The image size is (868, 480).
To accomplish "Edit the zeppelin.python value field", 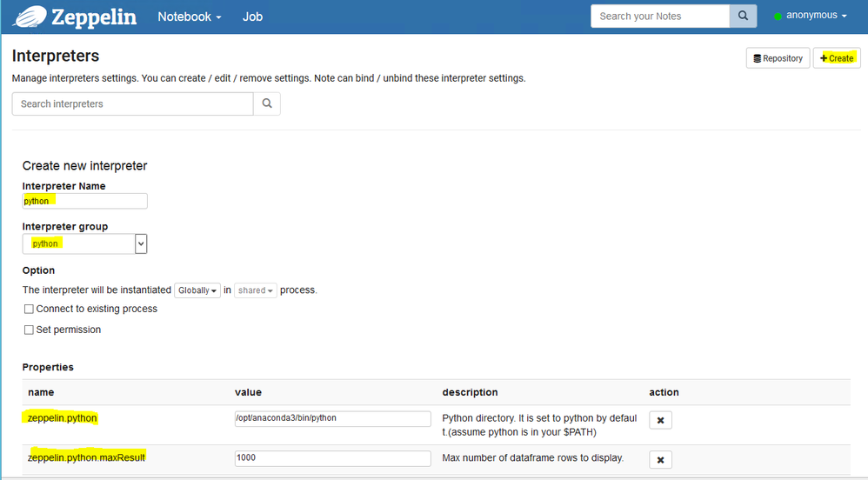I will click(x=333, y=418).
